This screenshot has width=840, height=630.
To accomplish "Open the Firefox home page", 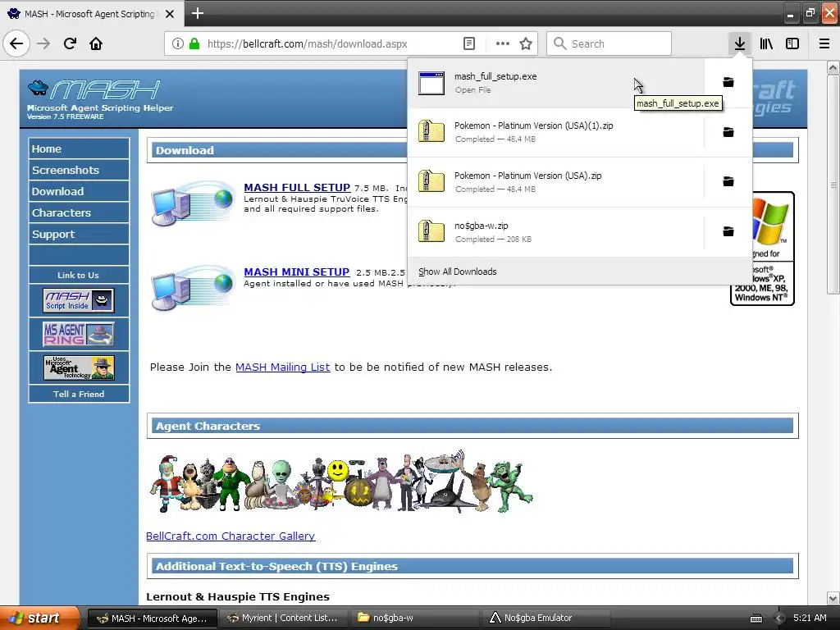I will tap(96, 43).
